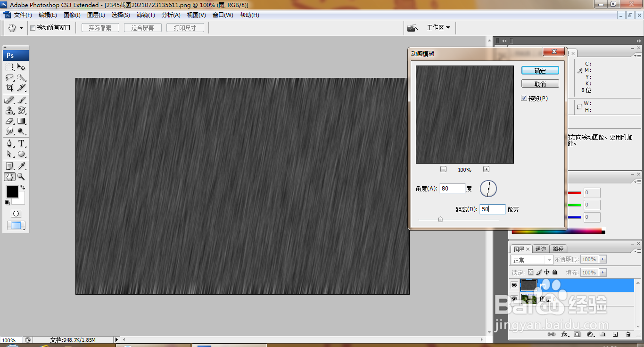Switch to 通道 tab
644x347 pixels.
coord(541,249)
